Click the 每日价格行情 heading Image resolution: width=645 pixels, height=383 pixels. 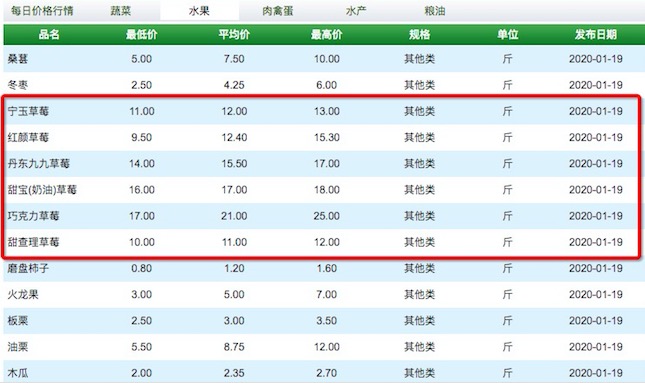42,11
